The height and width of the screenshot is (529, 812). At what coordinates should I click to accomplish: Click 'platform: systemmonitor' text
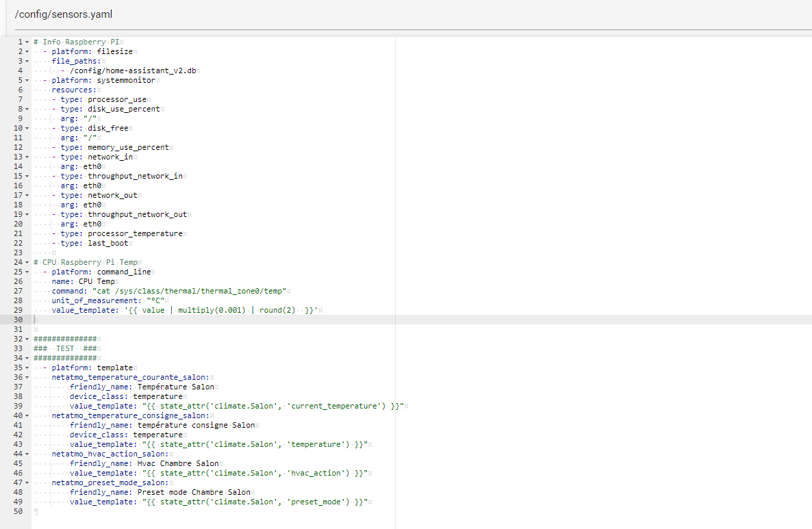tap(103, 80)
